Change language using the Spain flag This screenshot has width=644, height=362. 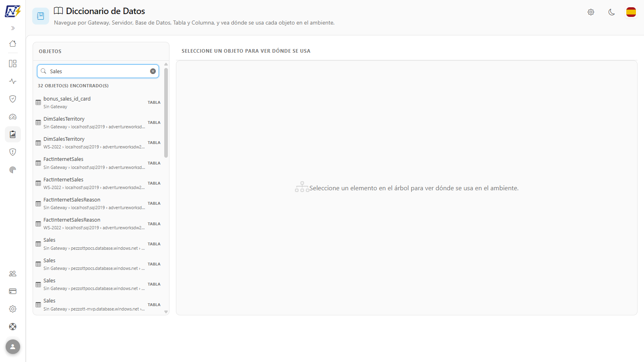point(631,12)
